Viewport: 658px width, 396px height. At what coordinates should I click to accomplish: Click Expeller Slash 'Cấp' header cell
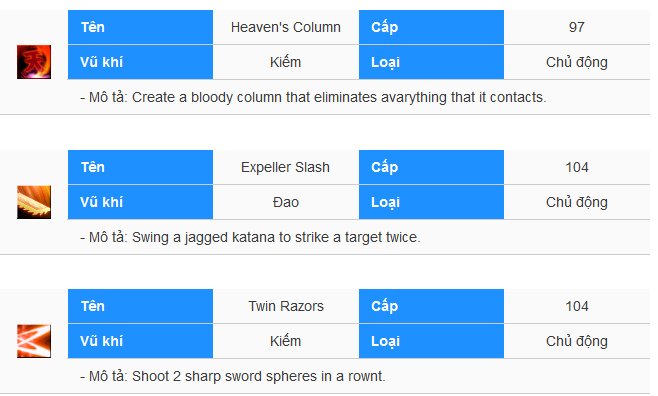point(431,167)
